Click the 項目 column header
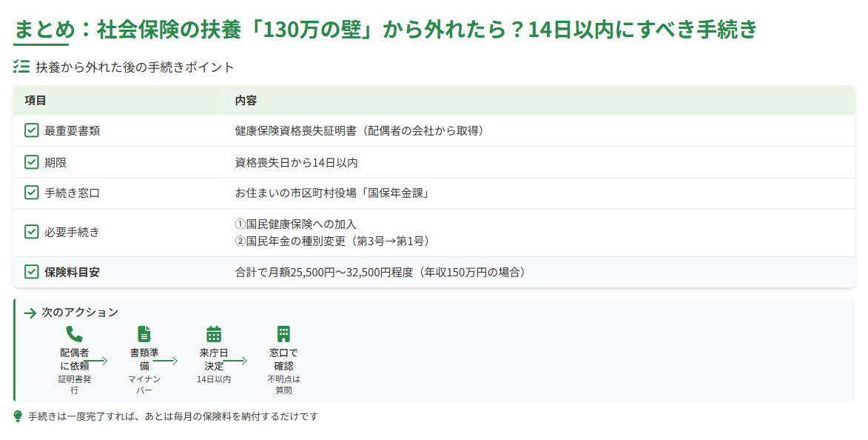This screenshot has height=440, width=868. click(x=36, y=100)
